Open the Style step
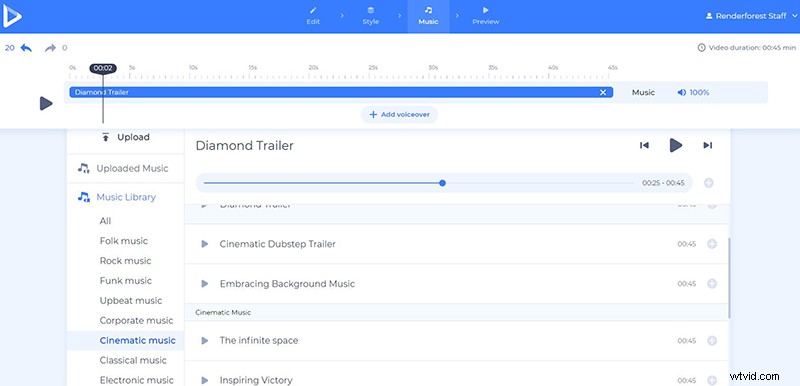The width and height of the screenshot is (800, 386). pos(370,16)
